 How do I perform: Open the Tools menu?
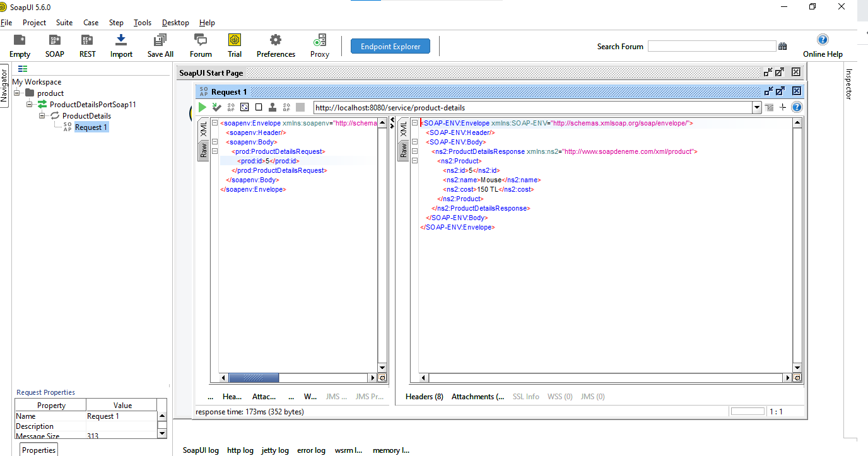[142, 22]
